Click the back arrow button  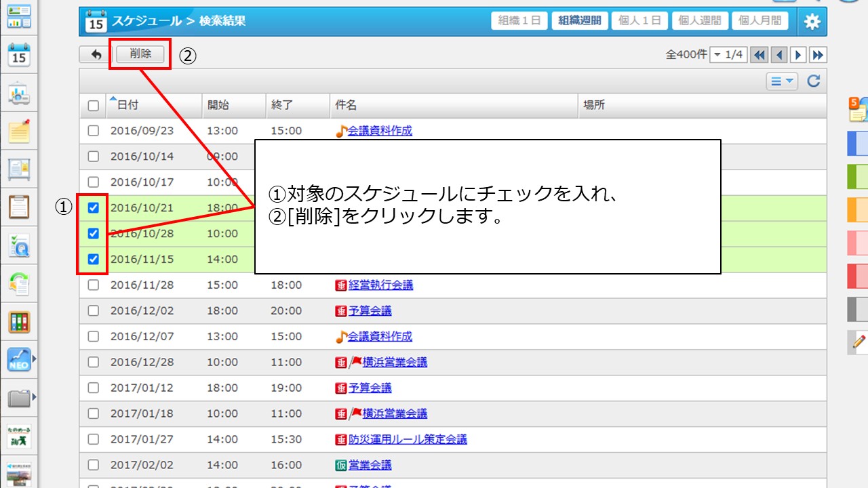pyautogui.click(x=96, y=54)
